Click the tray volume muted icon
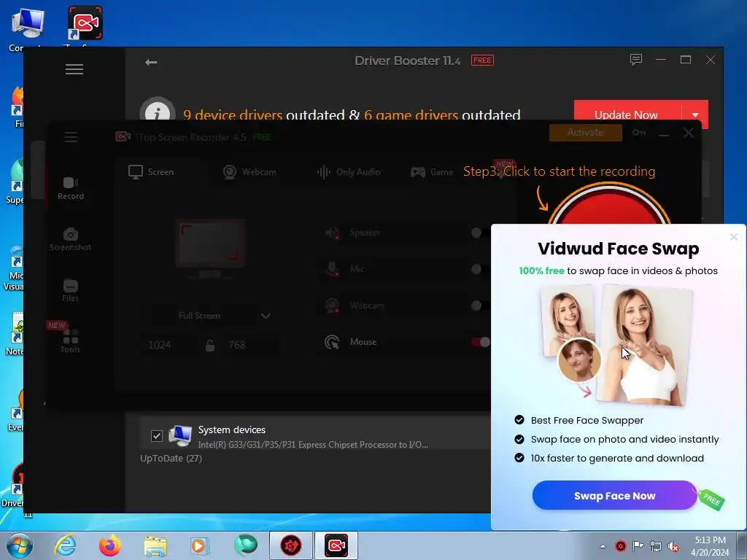Image resolution: width=747 pixels, height=560 pixels. point(673,546)
